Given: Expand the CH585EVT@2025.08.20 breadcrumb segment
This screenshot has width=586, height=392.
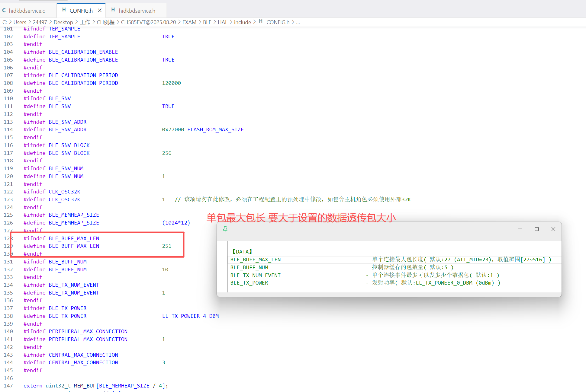Looking at the screenshot, I should click(148, 22).
